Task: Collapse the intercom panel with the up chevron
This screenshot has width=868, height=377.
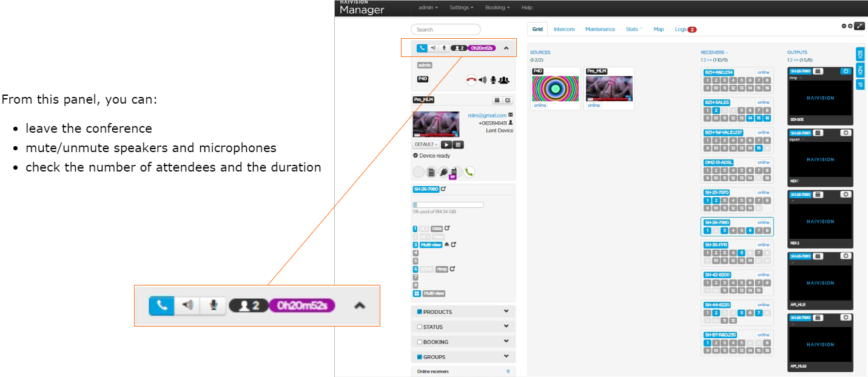Action: point(506,48)
